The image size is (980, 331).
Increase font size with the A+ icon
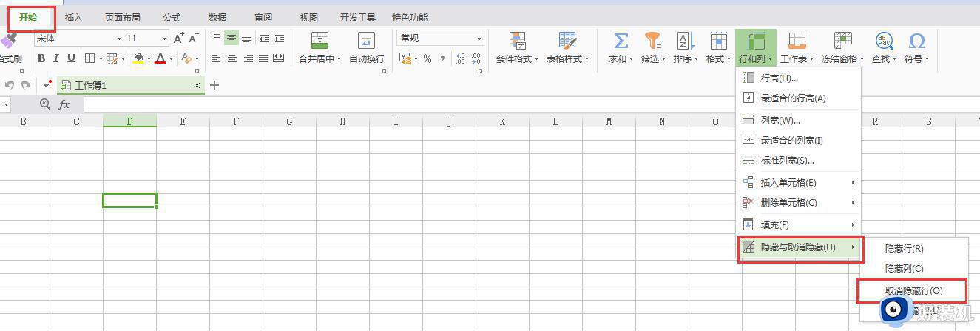178,38
